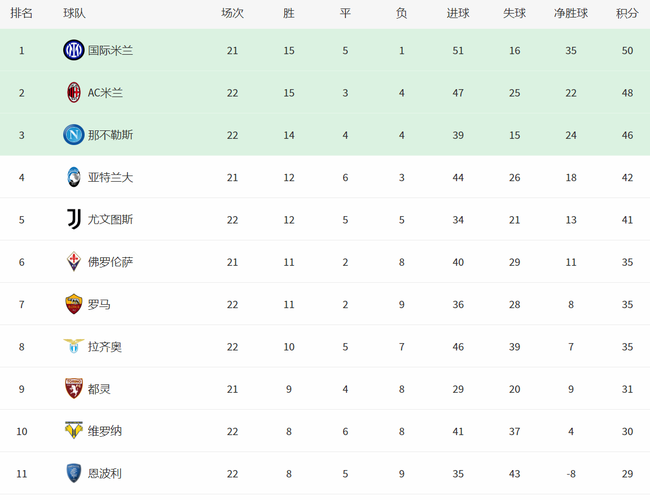Select the Napoli club logo
The image size is (650, 500).
[74, 135]
